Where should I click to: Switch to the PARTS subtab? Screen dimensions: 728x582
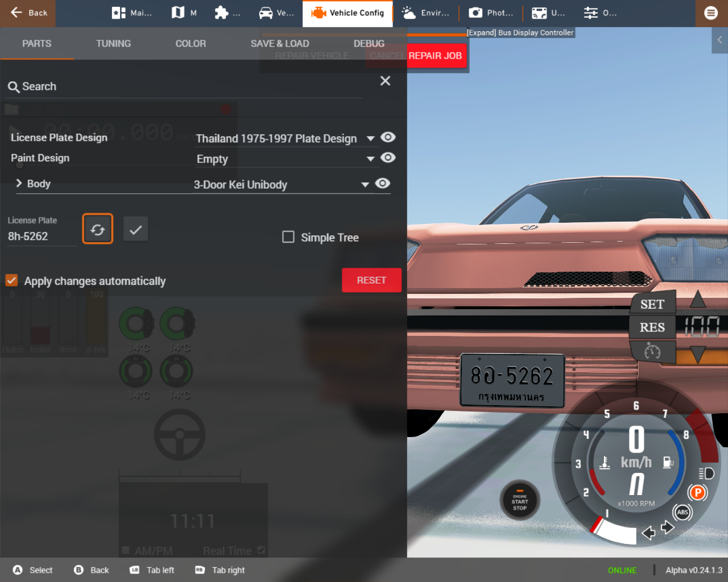[x=37, y=44]
